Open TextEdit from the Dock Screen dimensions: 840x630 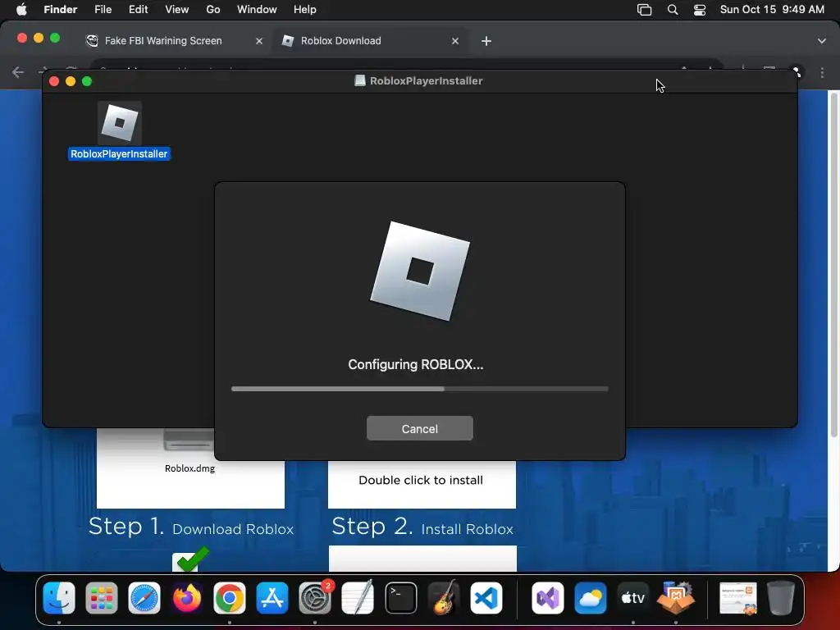[358, 598]
